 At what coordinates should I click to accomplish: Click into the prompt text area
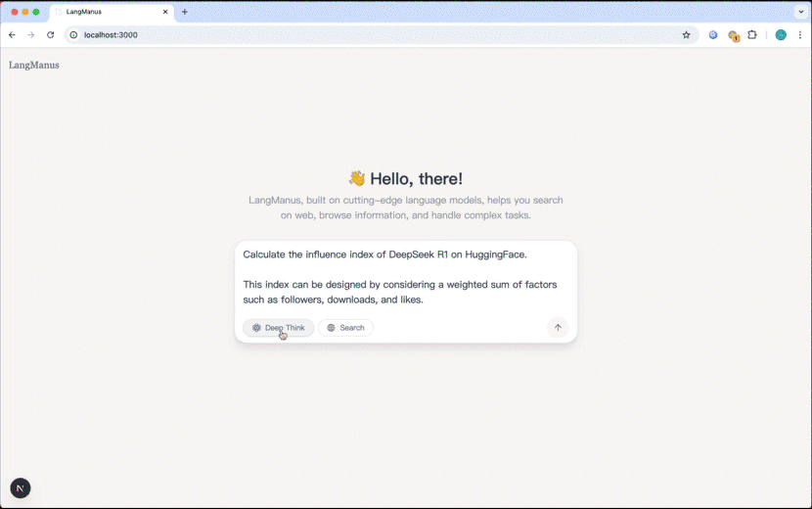[405, 277]
